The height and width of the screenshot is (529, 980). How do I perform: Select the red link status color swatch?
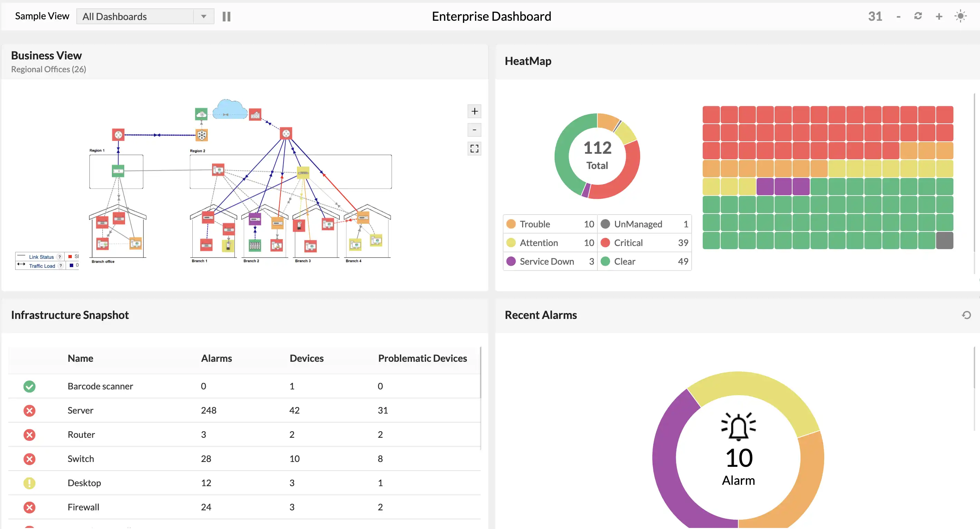point(70,256)
